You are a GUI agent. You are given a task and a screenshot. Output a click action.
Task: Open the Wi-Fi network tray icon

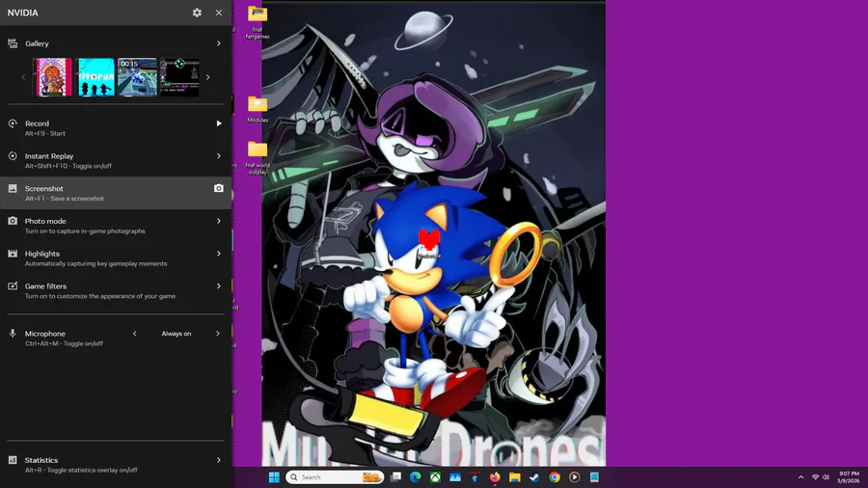tap(815, 477)
